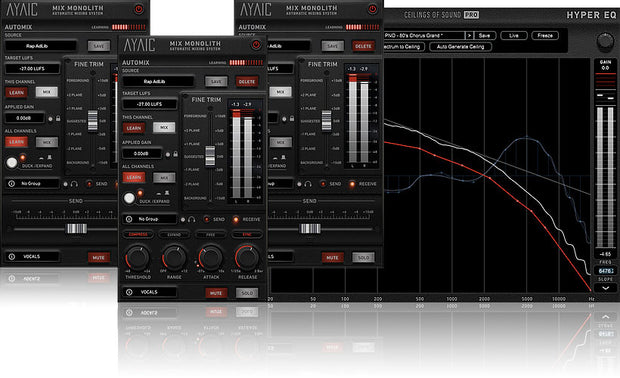Click the Target LUFS field in front window
The width and height of the screenshot is (620, 378).
coord(149,104)
